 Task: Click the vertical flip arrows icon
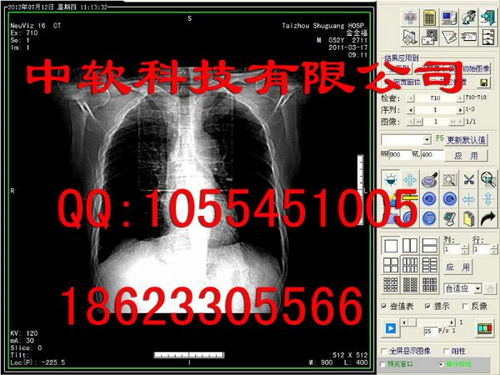click(488, 199)
